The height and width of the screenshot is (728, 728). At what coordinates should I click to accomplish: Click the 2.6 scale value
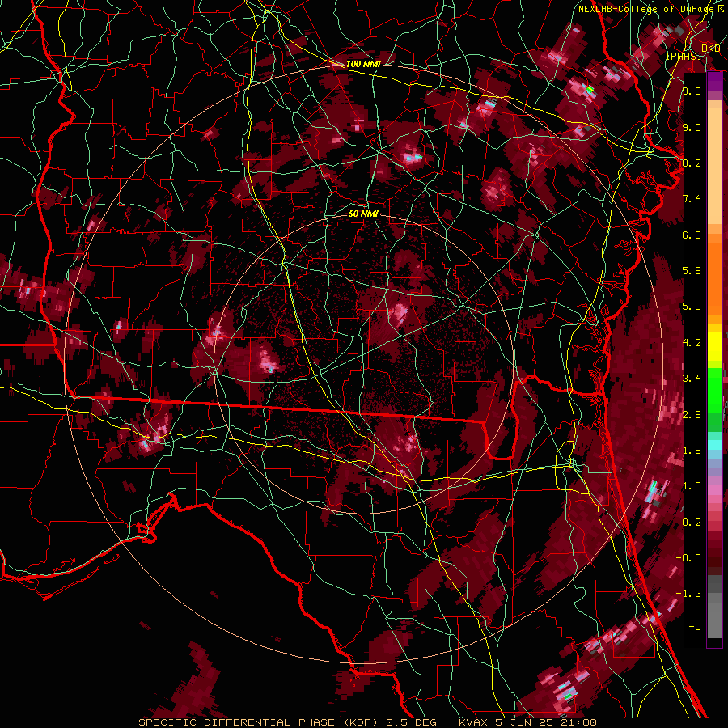click(692, 415)
